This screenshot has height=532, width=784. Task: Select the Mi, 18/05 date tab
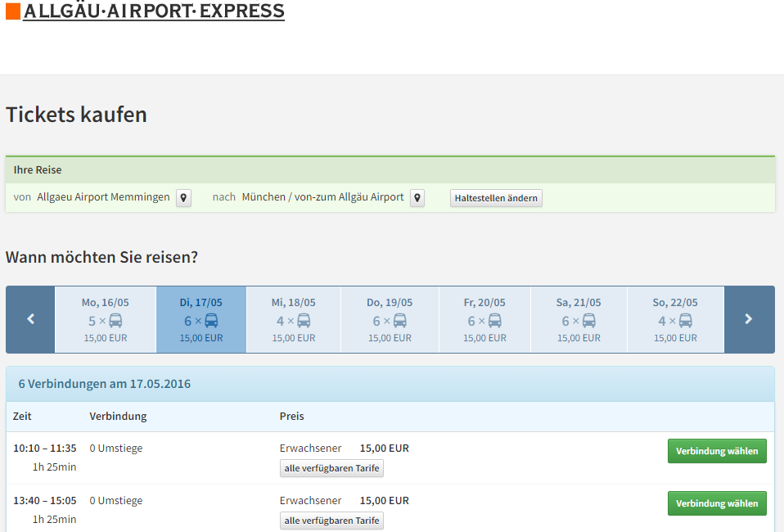(294, 319)
